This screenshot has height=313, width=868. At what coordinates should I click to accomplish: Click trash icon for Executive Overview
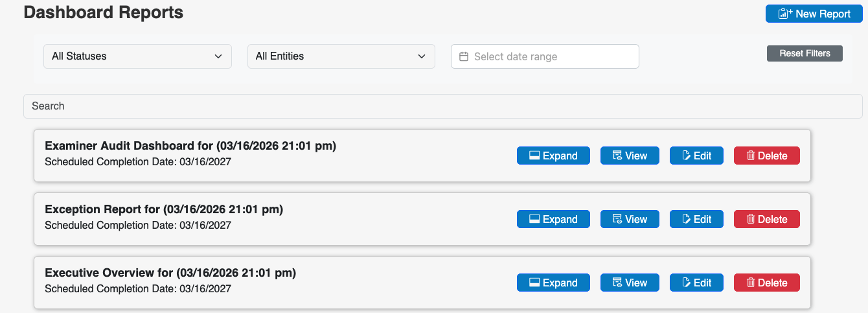click(x=751, y=283)
